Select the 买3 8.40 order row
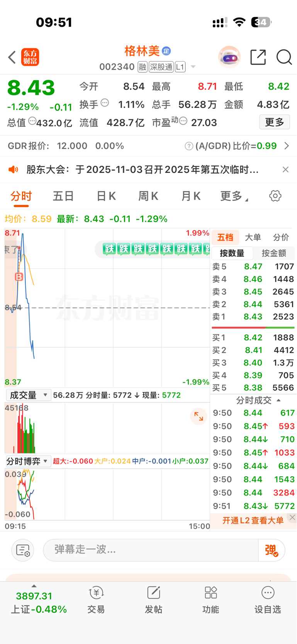The width and height of the screenshot is (297, 644). 253,362
